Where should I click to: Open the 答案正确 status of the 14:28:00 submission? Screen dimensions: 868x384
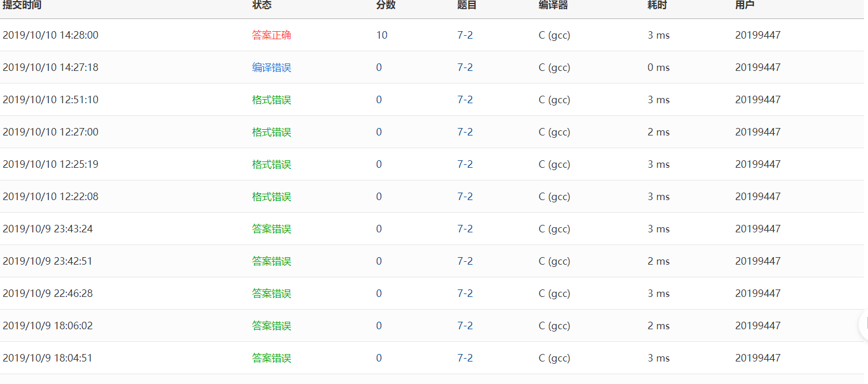271,35
